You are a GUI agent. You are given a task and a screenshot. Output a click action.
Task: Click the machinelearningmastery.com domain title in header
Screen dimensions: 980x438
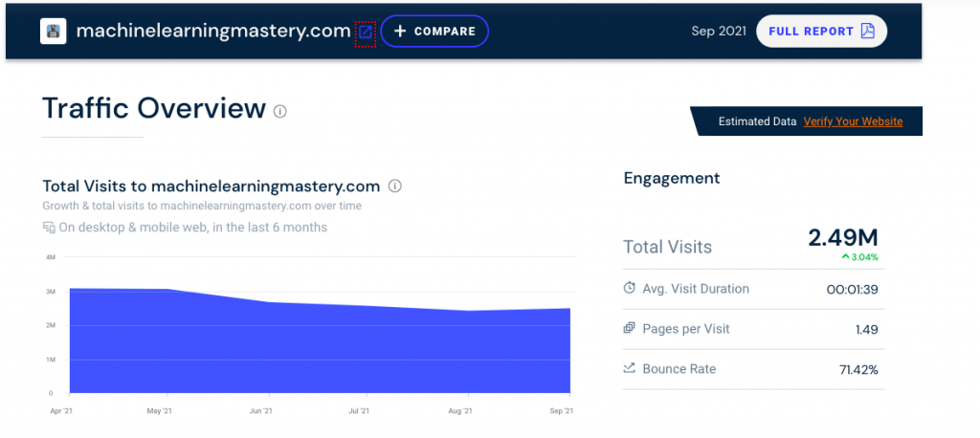click(x=213, y=32)
